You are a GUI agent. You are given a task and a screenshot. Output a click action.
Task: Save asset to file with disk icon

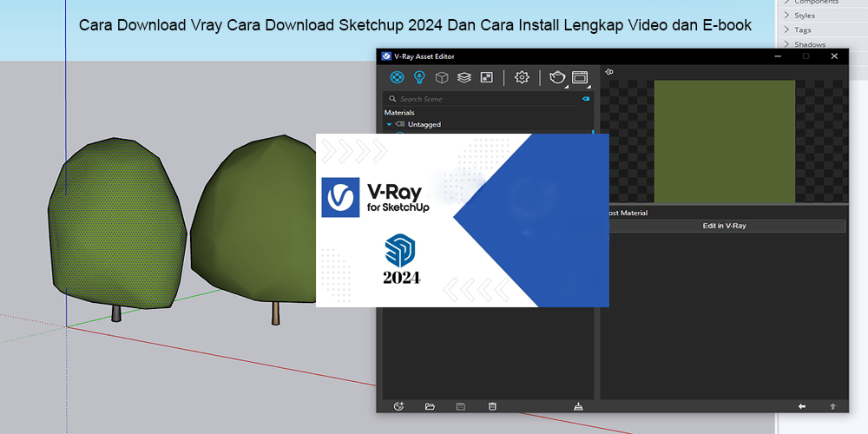tap(460, 406)
